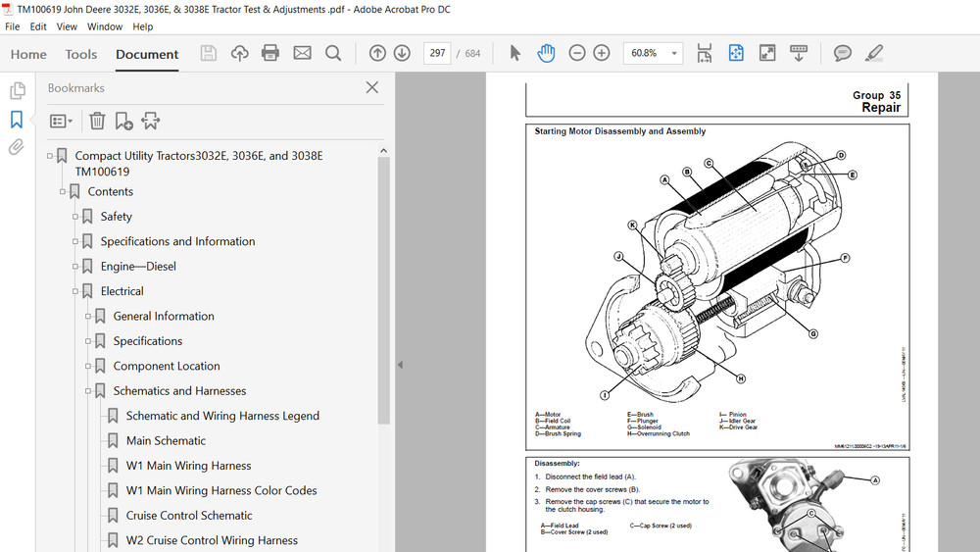
Task: Select the Specifications bookmark under Electrical
Action: point(148,341)
